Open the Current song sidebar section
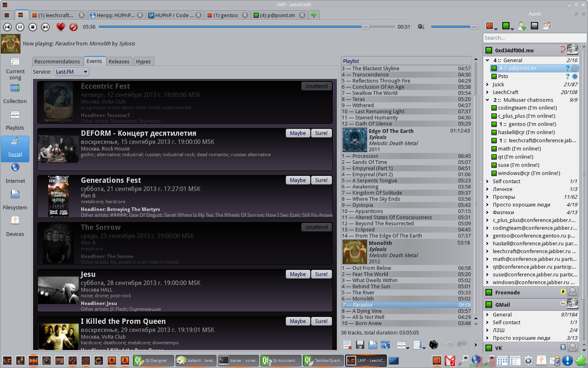 (x=15, y=69)
